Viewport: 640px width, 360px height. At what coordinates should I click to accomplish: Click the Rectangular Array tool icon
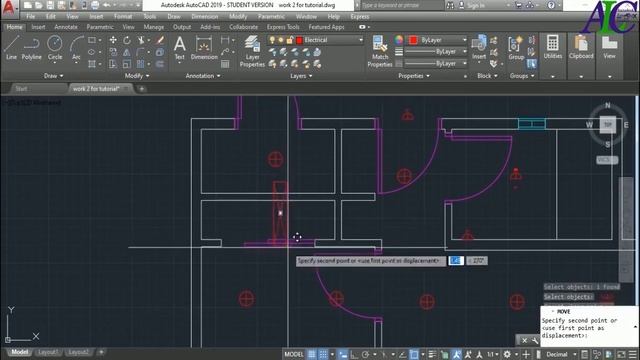[140, 64]
